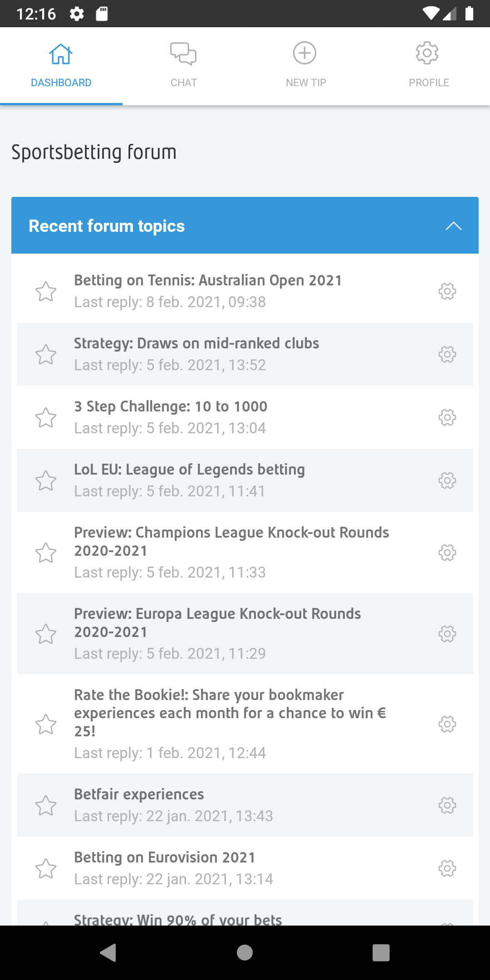Image resolution: width=490 pixels, height=980 pixels.
Task: Collapse the Recent forum topics section
Action: pyautogui.click(x=453, y=225)
